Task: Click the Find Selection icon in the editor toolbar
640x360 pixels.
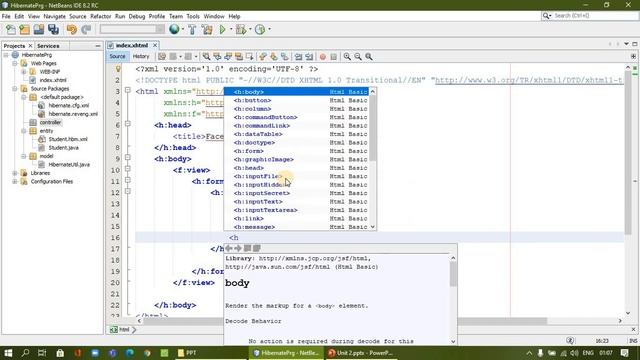Action: pos(207,57)
